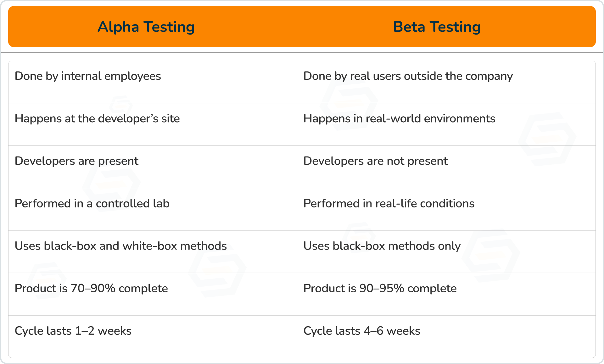
Task: Click 'Performed in real-life conditions' text
Action: point(389,203)
